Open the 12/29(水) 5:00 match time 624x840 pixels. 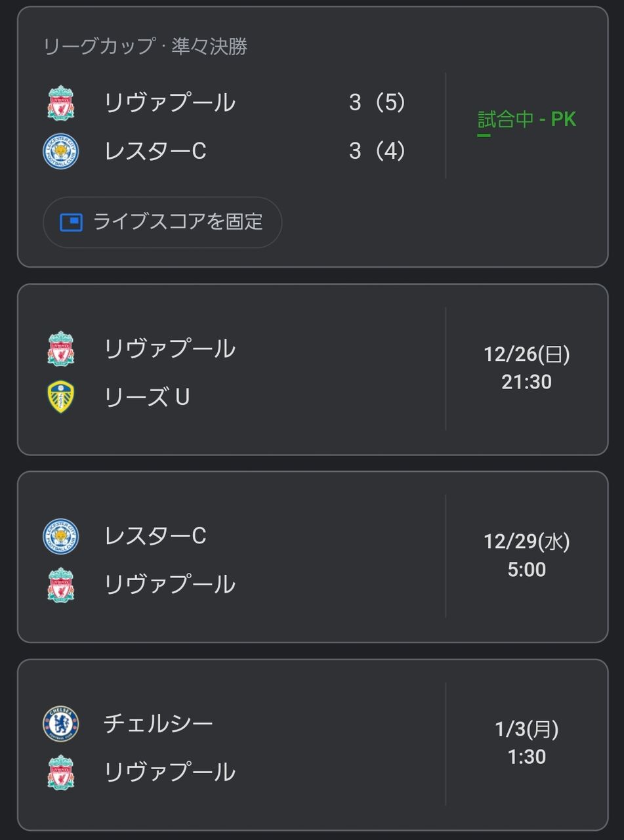527,556
